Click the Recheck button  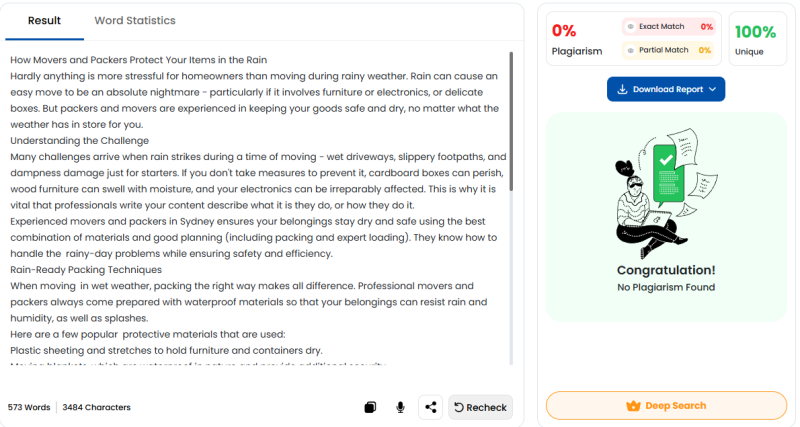coord(480,407)
